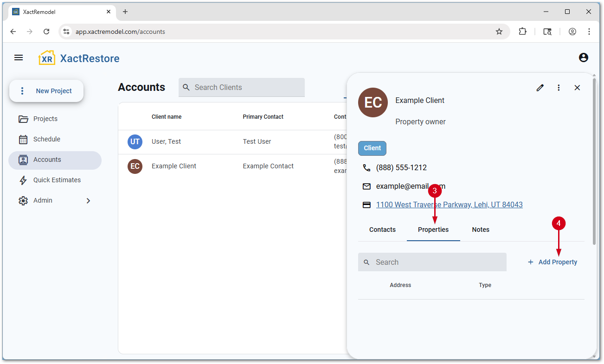Switch to the Contacts tab
This screenshot has width=604, height=364.
[382, 230]
